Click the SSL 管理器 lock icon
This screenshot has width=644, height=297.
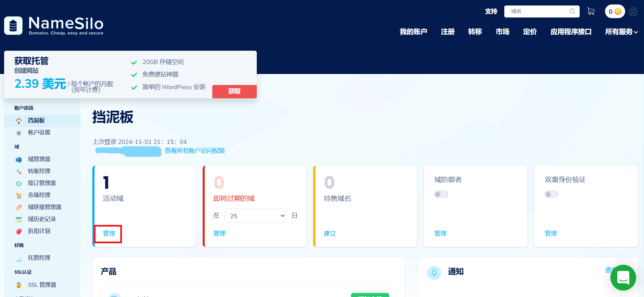click(x=19, y=285)
